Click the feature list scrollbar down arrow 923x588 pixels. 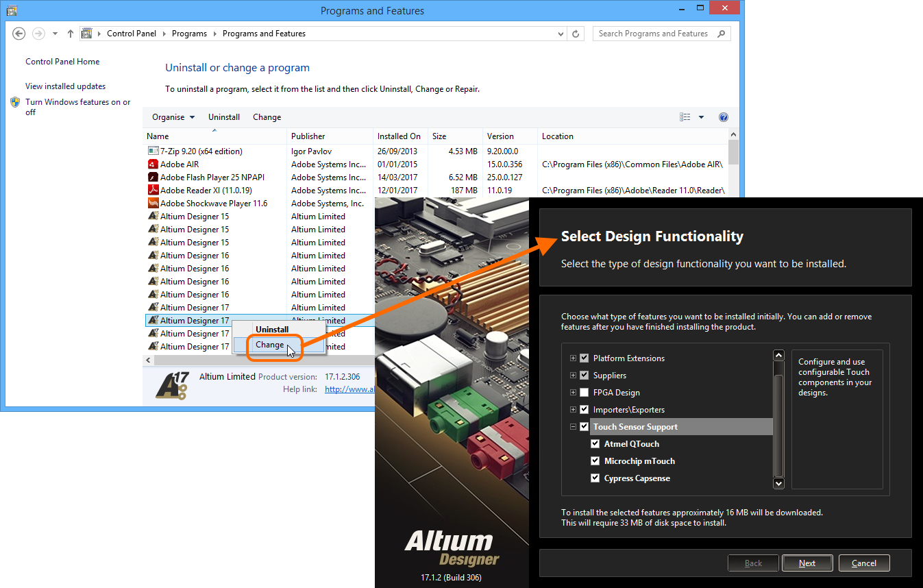(x=778, y=483)
